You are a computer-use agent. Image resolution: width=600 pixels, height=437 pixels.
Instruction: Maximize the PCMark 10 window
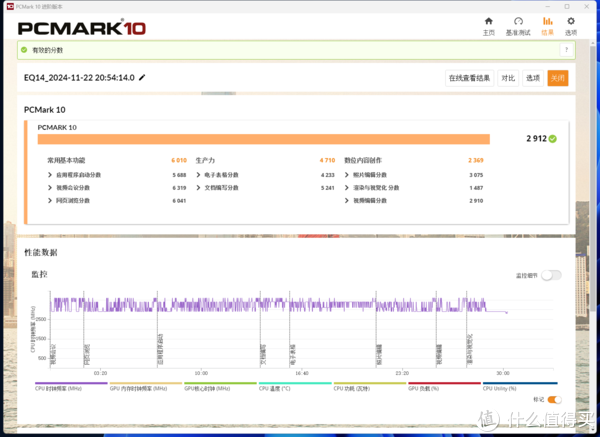pos(567,7)
